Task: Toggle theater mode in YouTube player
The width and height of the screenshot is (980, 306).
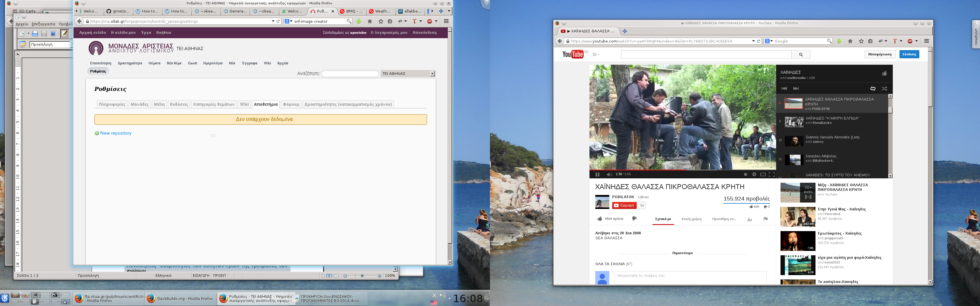Action: pos(763,175)
